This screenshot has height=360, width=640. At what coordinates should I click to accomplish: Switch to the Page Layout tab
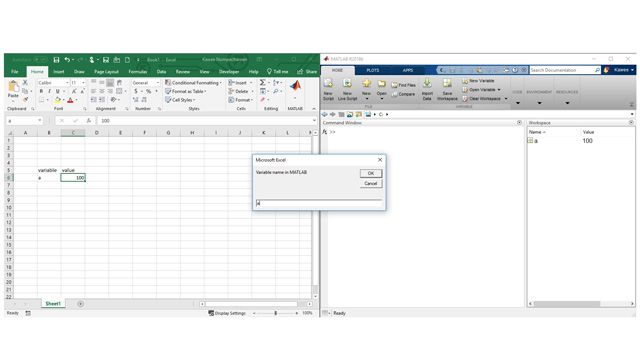107,72
